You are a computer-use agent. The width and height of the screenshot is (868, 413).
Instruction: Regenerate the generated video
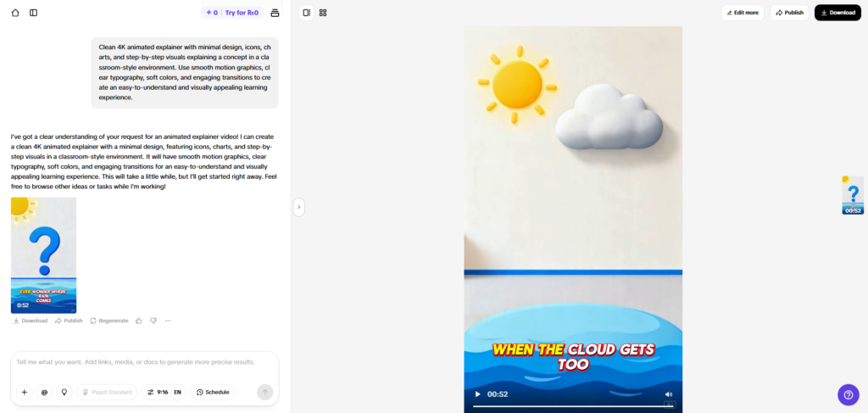(109, 321)
